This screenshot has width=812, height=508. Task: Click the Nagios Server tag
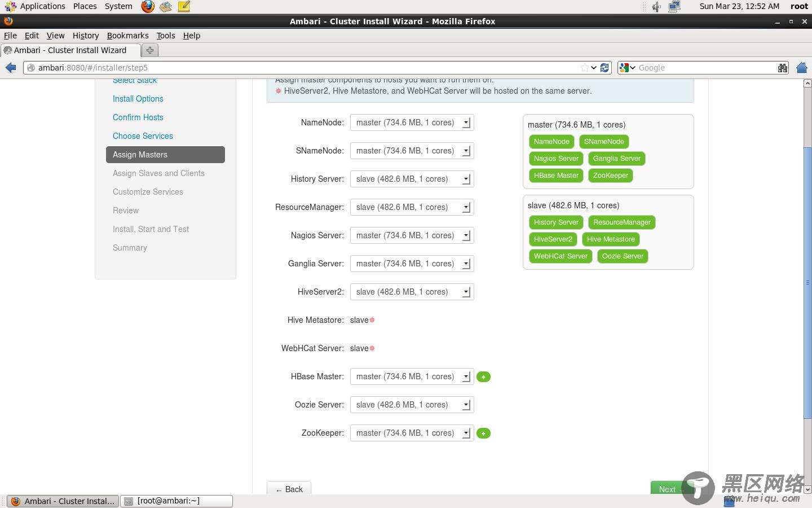pos(556,159)
